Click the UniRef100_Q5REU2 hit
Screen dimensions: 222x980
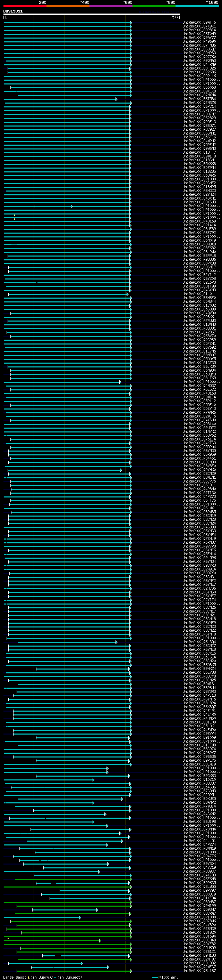pos(199,145)
